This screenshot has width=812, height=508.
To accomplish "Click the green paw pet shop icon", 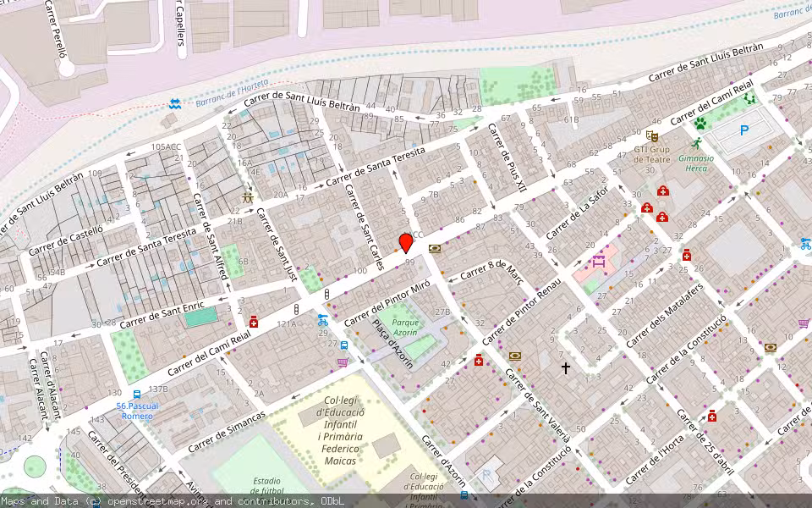I will pyautogui.click(x=702, y=124).
